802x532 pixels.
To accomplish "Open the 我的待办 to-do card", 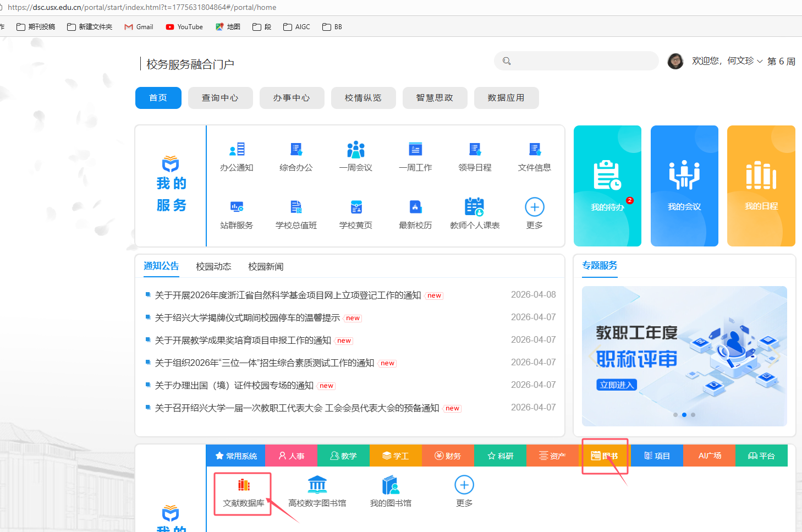I will coord(607,186).
